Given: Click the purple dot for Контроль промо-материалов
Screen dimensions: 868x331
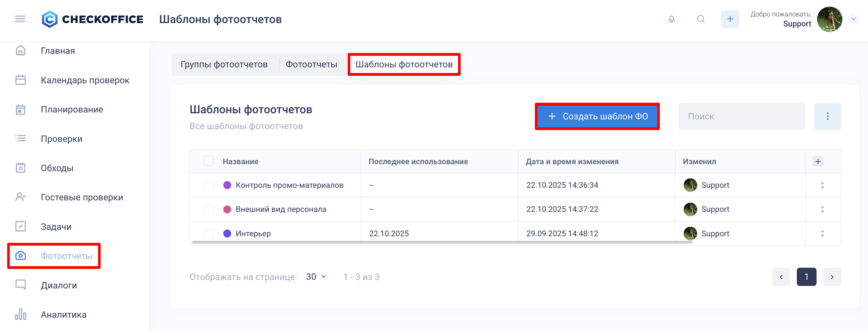Looking at the screenshot, I should point(227,185).
